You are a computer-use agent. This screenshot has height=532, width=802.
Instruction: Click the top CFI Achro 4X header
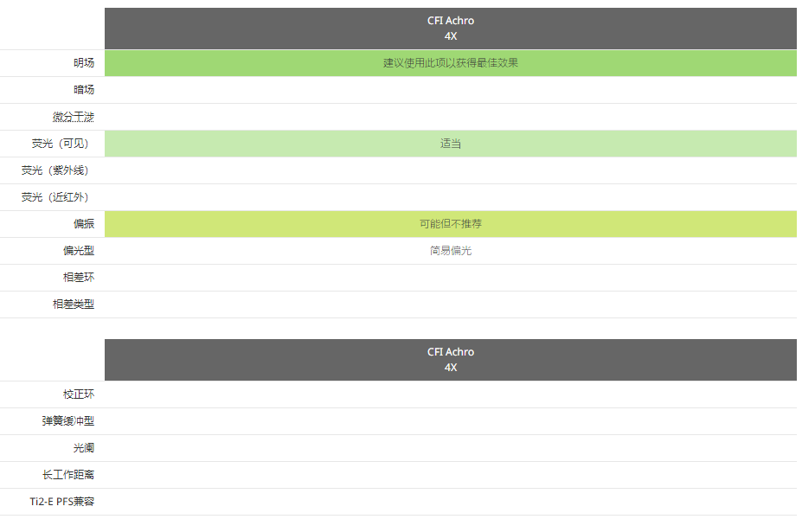450,29
